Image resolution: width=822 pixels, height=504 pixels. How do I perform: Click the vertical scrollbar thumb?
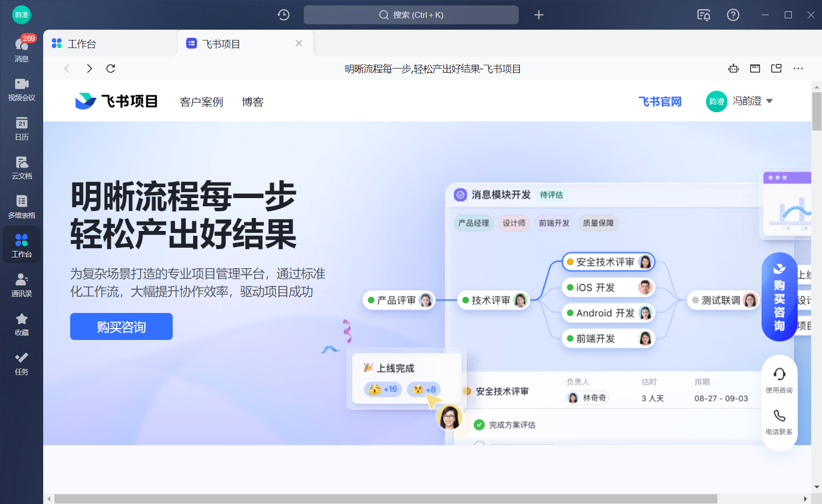click(x=817, y=111)
